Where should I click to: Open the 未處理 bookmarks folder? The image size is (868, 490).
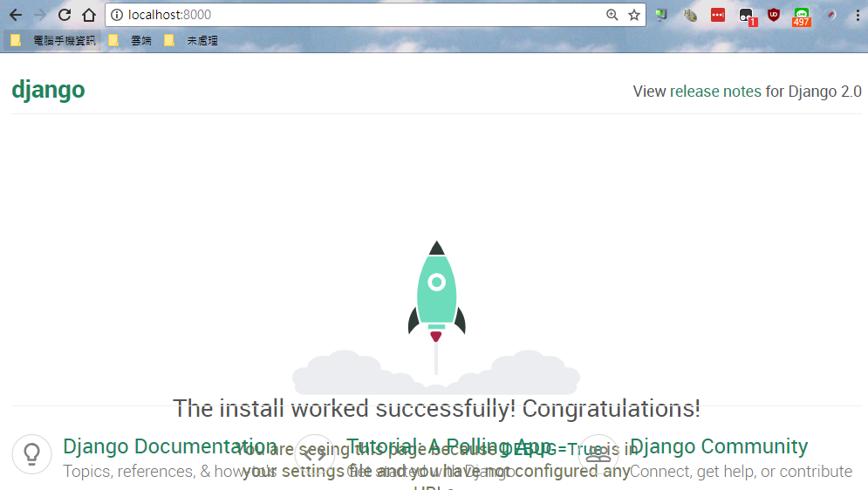(x=191, y=40)
